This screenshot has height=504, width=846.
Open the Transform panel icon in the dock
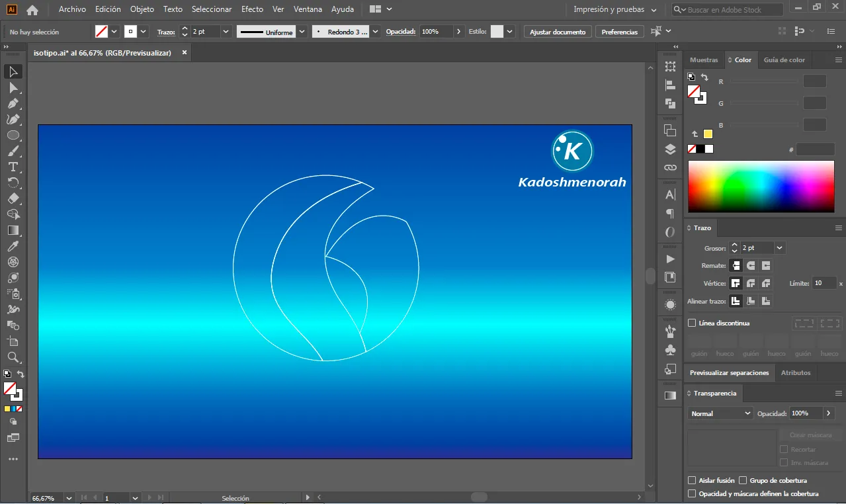coord(670,66)
